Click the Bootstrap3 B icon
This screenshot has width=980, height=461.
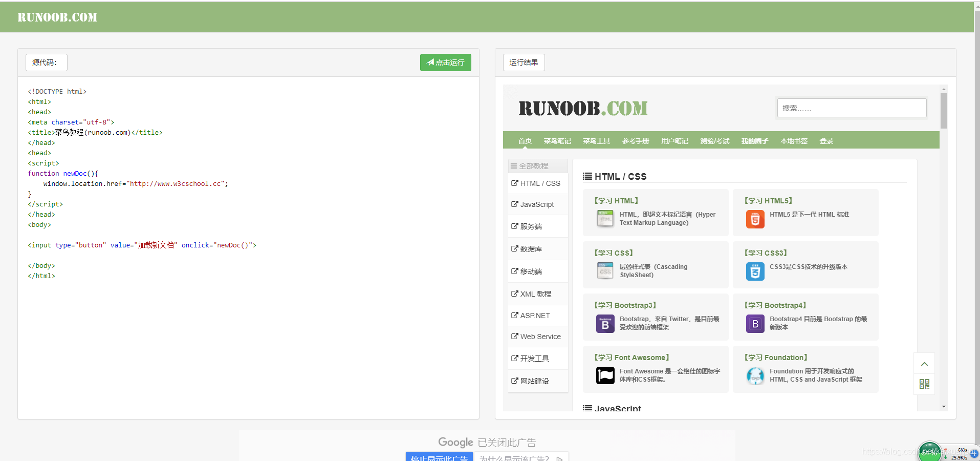[x=605, y=324]
